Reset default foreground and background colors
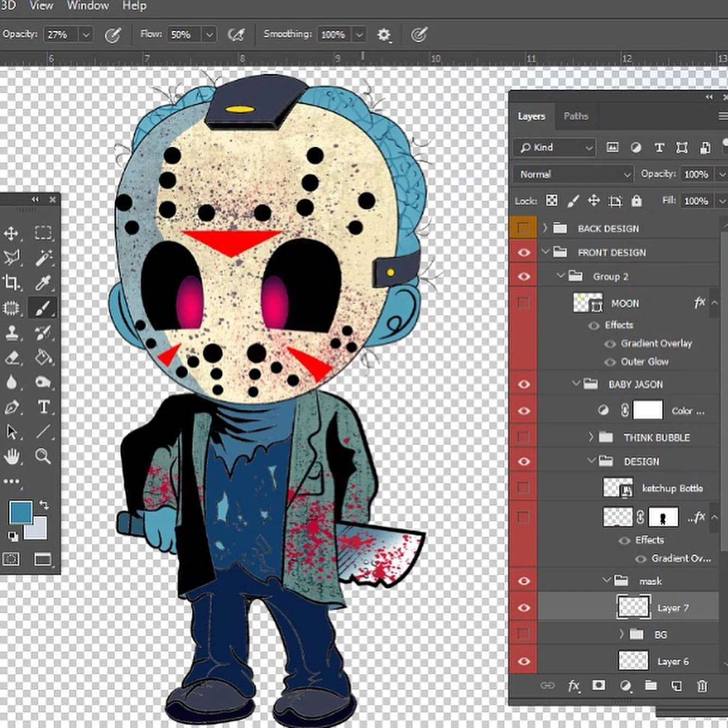This screenshot has width=728, height=728. tap(12, 536)
